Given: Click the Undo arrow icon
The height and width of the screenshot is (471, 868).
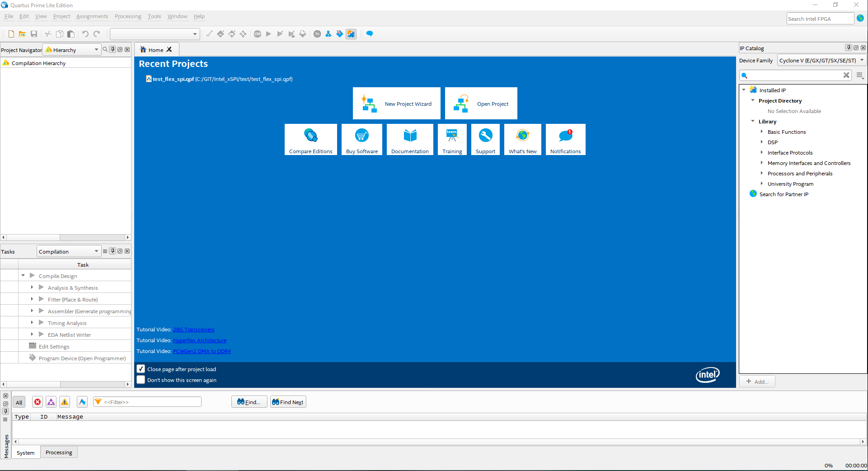Looking at the screenshot, I should [85, 34].
